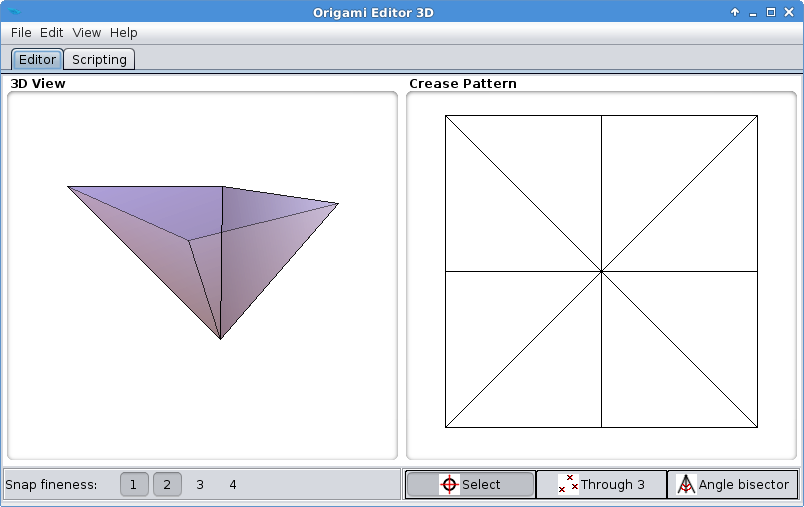Maximize the Origami Editor 3D window

point(771,12)
